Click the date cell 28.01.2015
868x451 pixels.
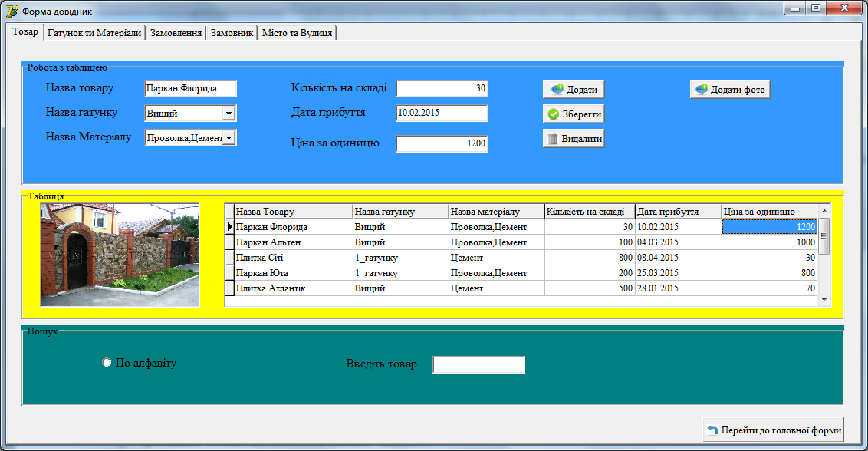point(678,288)
